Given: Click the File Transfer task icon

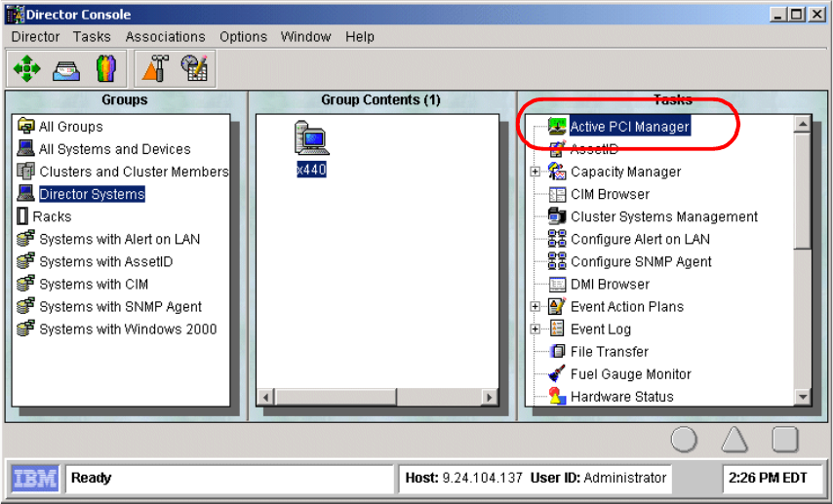Looking at the screenshot, I should pos(557,352).
